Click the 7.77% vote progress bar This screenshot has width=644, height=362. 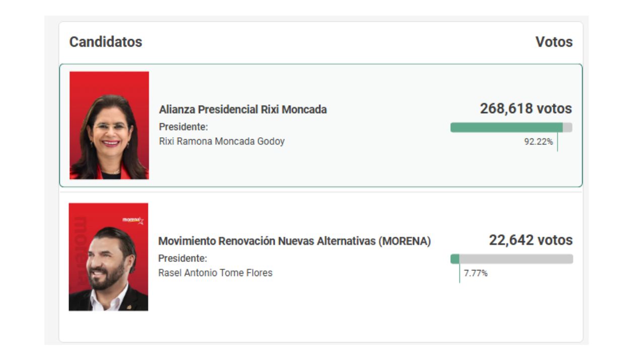511,259
